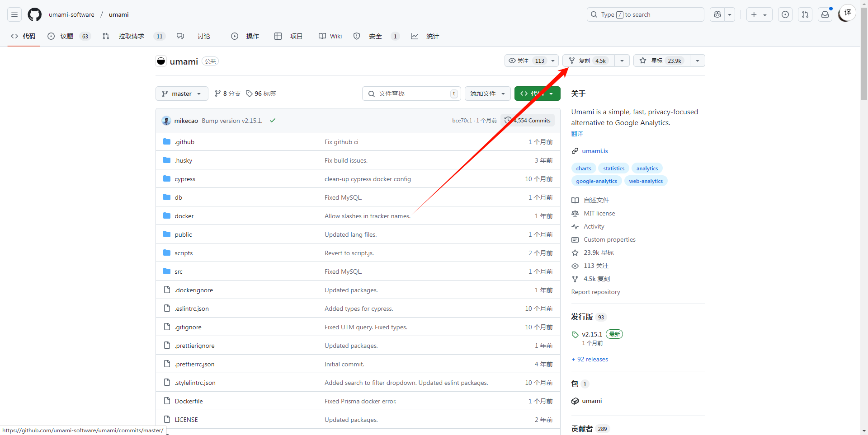The height and width of the screenshot is (435, 868).
Task: Open the issues icon in header
Action: [785, 14]
